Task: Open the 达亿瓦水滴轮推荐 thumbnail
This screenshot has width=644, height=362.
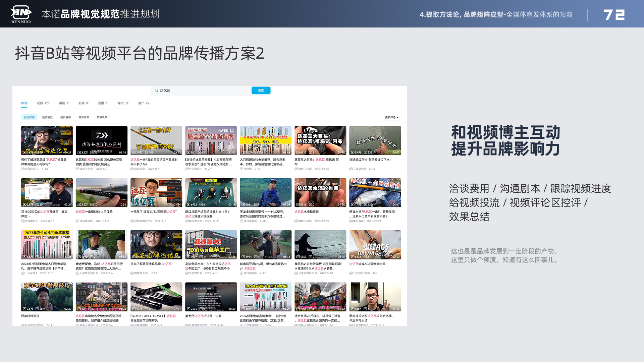Action: coord(320,192)
